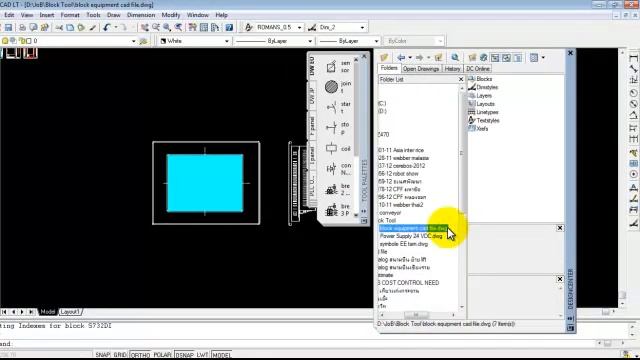640x360 pixels.
Task: Open the Dim_2 dimension style dropdown
Action: click(x=362, y=27)
